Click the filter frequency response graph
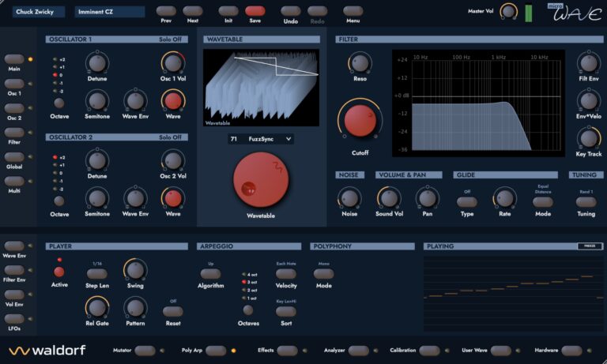The image size is (607, 364). 478,103
